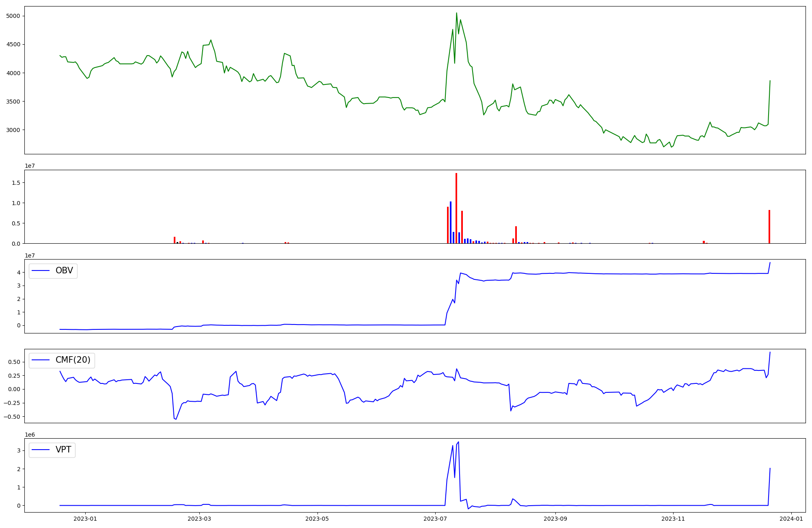Click the 2023-07 x-axis date label
The image size is (812, 528).
(x=435, y=518)
